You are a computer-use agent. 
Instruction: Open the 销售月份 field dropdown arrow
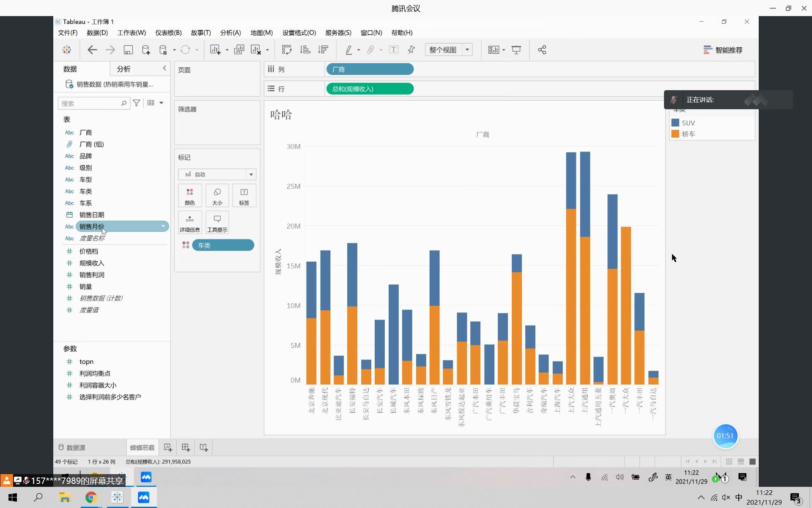(x=163, y=226)
